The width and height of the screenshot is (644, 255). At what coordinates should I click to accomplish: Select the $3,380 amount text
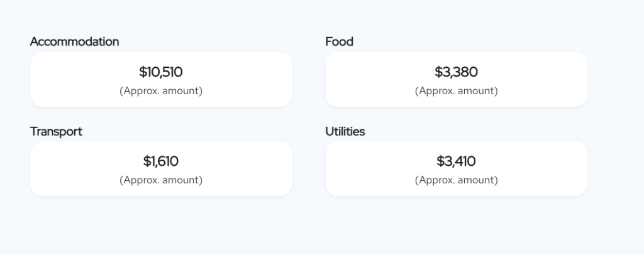point(456,72)
